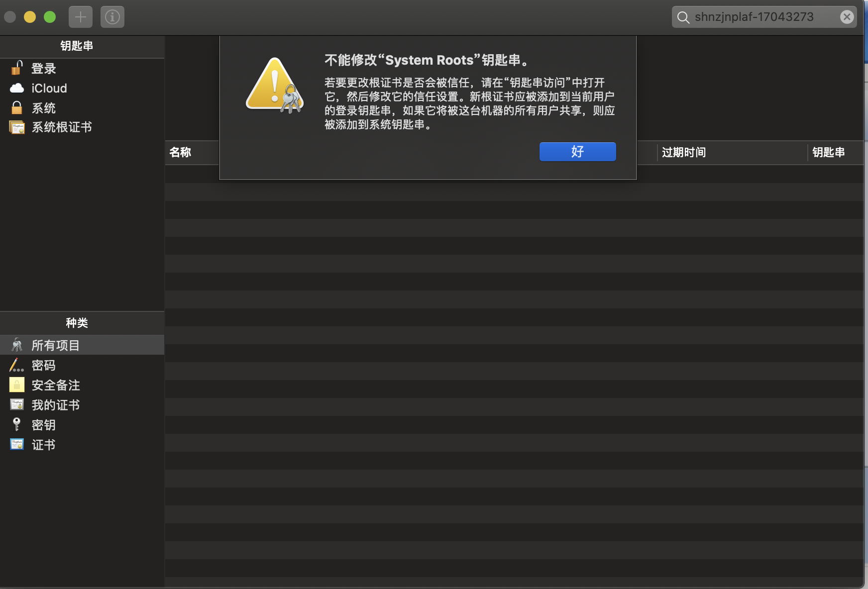Select the 系统 keychain
The image size is (868, 589).
43,108
